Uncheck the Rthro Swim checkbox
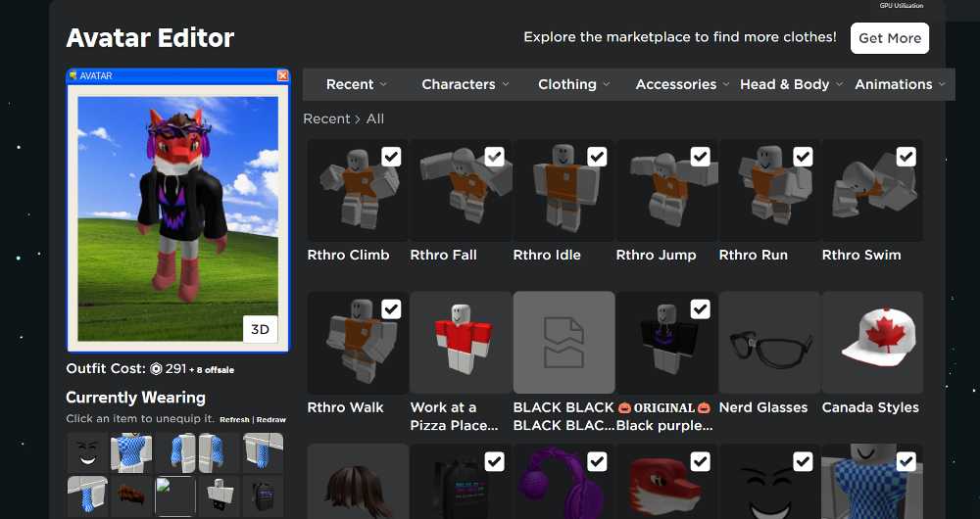 point(906,156)
